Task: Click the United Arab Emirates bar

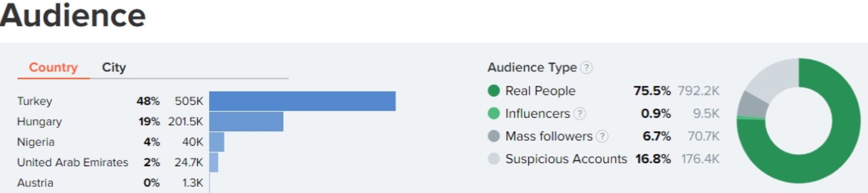Action: 214,162
